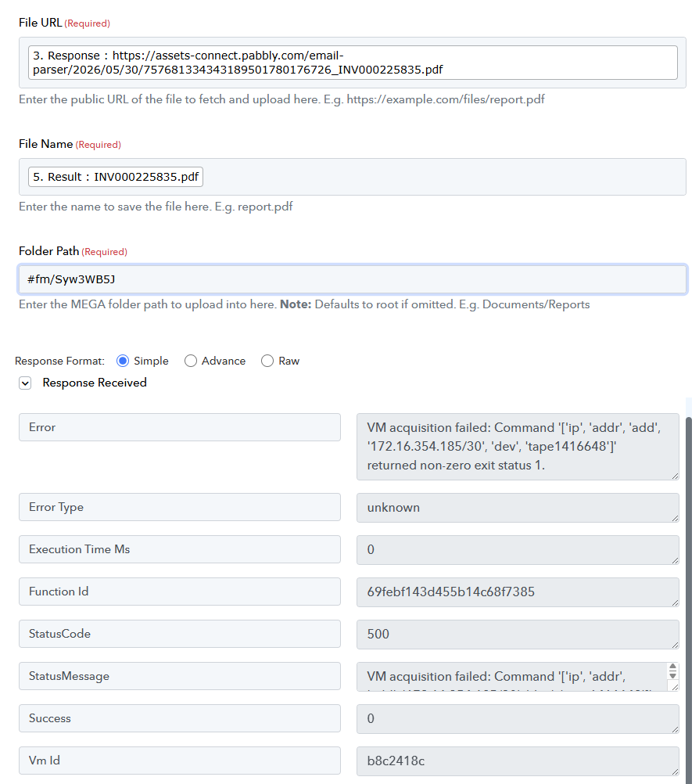Image resolution: width=699 pixels, height=784 pixels.
Task: Click the Function Id value field
Action: tap(518, 592)
